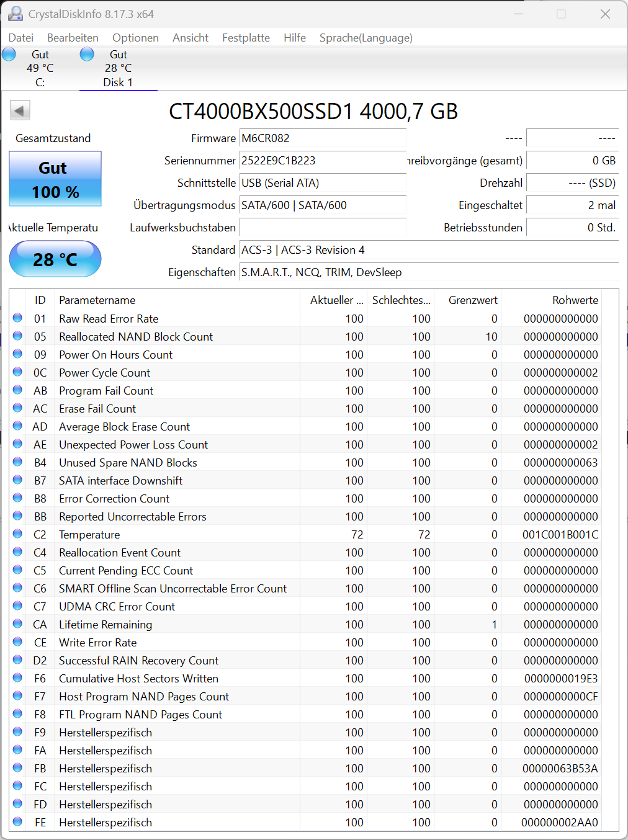The height and width of the screenshot is (840, 628).
Task: Switch to the C: drive tab
Action: coord(40,68)
